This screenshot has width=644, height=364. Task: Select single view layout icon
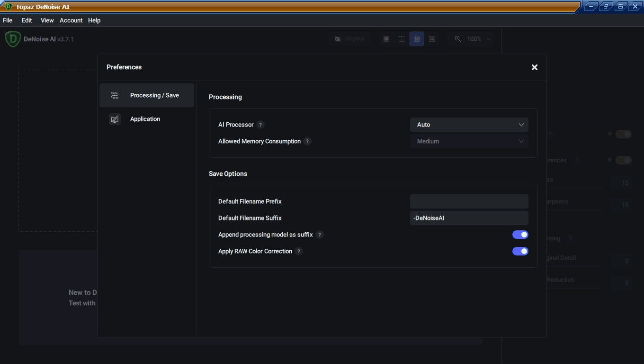pos(386,39)
